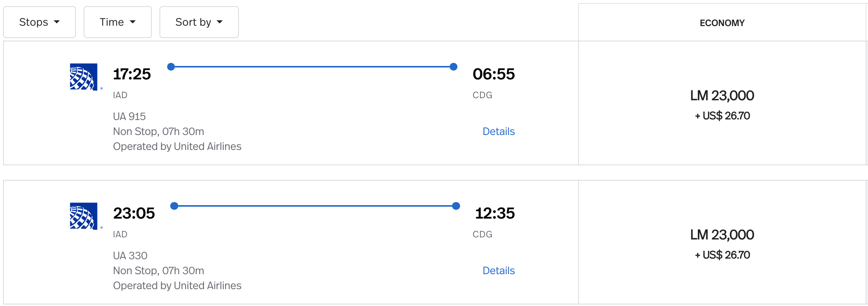Click United Airlines logo for flight UA 915

[84, 77]
